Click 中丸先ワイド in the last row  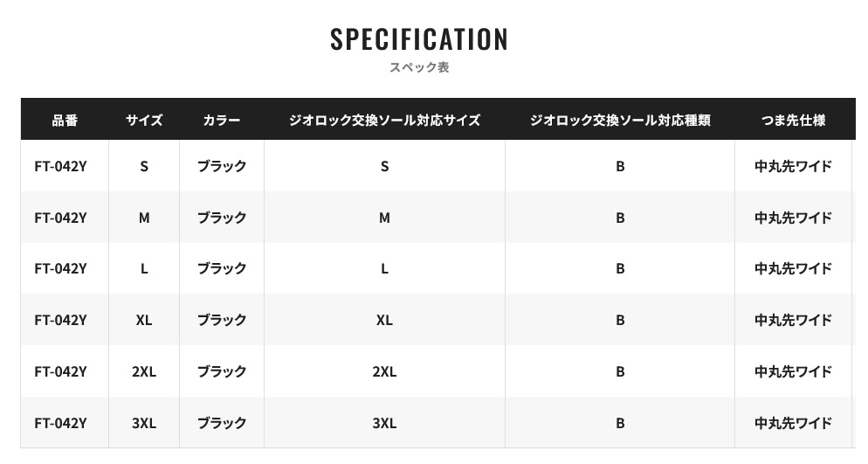coord(793,423)
